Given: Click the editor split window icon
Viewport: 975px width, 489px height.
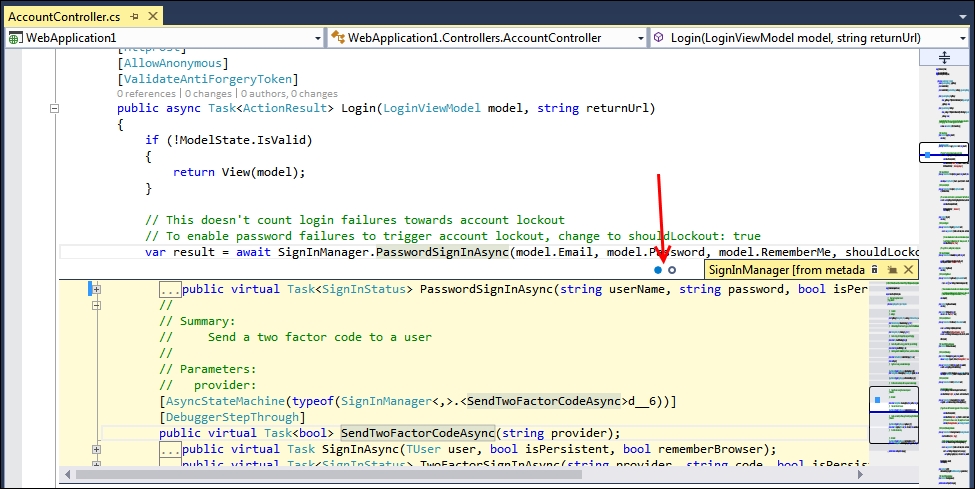Looking at the screenshot, I should (x=943, y=58).
